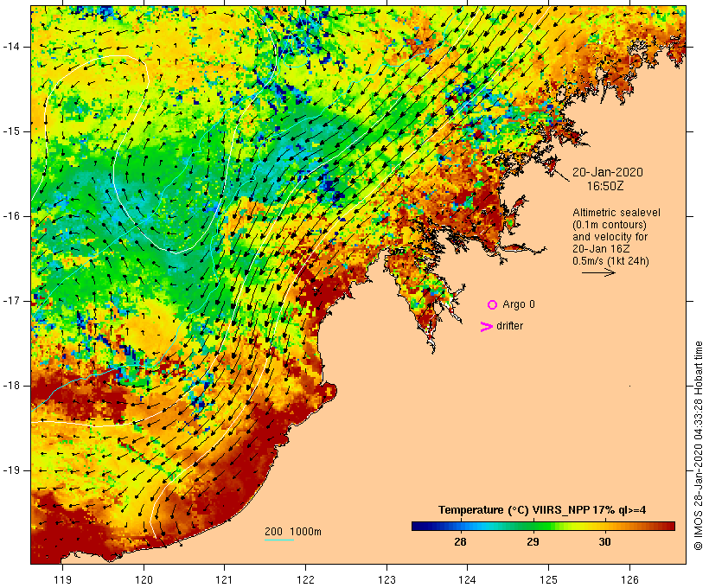This screenshot has height=588, width=709.
Task: Click the '28' color bar value
Action: point(460,541)
